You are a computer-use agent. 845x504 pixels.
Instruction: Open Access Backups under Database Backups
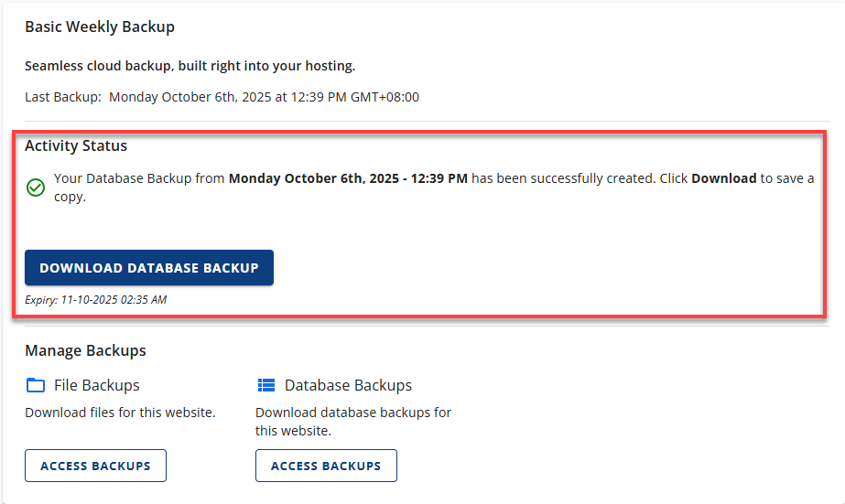tap(326, 466)
